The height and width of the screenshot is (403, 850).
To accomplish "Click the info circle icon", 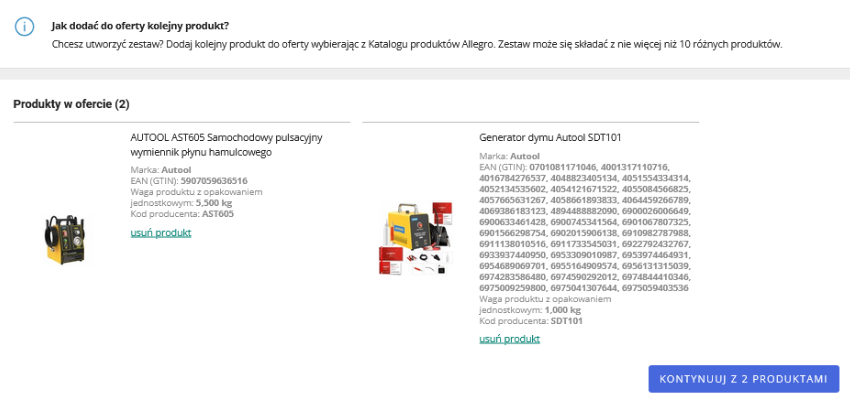I will click(x=25, y=27).
